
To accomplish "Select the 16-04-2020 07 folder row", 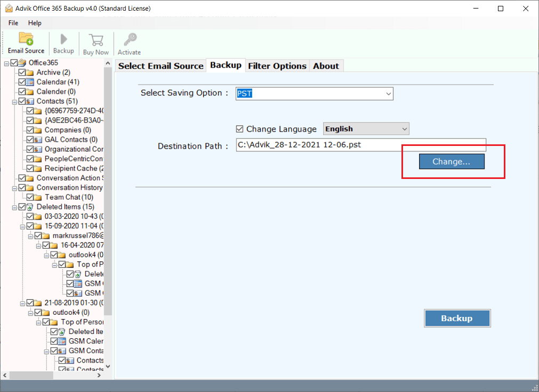I will (x=82, y=246).
